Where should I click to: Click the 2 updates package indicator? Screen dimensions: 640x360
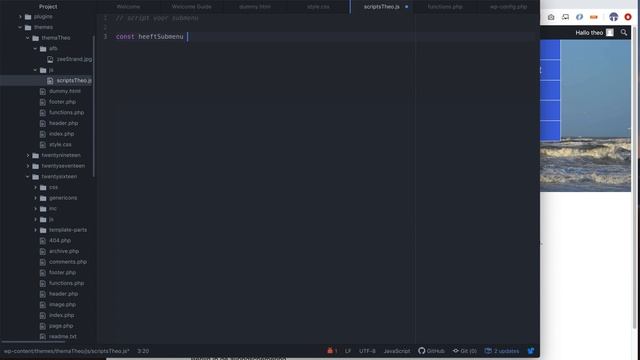502,351
